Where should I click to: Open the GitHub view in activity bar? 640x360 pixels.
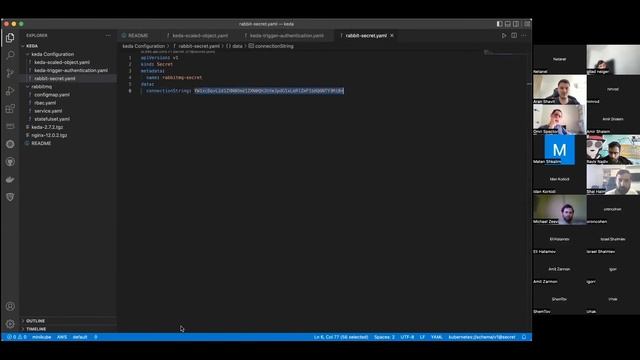[x=10, y=162]
